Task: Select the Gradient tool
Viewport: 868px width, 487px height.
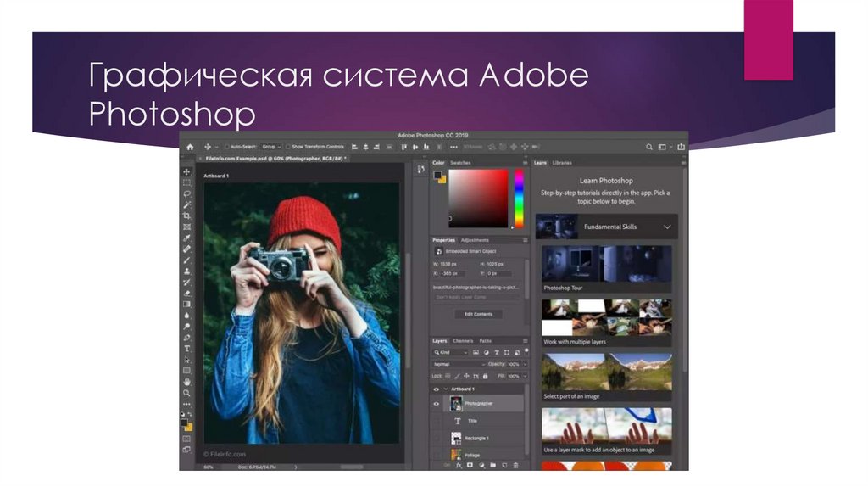Action: pos(187,305)
